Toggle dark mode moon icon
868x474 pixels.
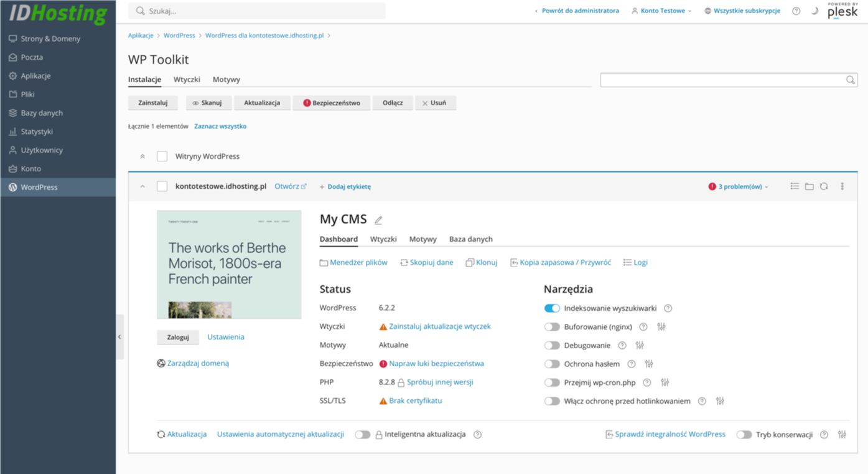[x=814, y=11]
